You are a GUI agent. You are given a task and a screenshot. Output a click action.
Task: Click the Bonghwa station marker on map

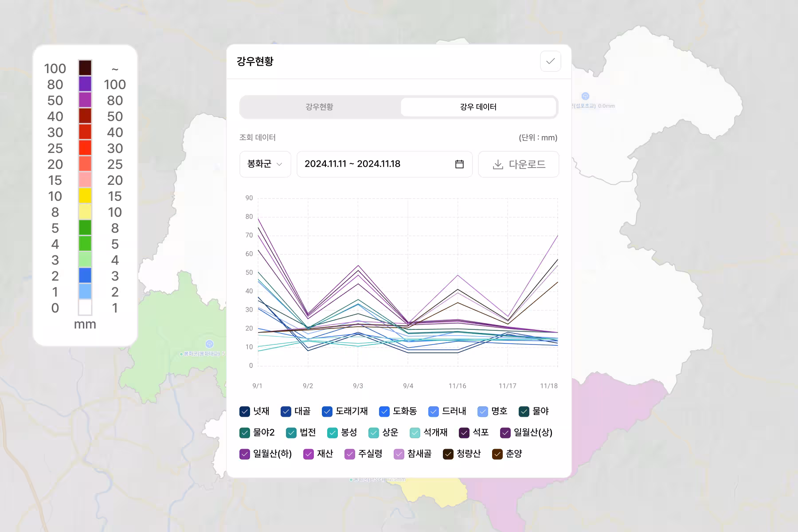(x=210, y=344)
